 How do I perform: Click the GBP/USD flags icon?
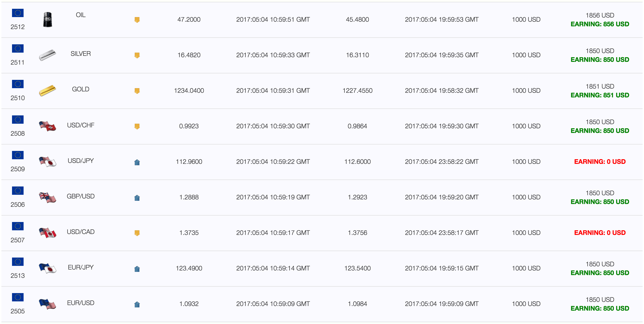tap(47, 197)
